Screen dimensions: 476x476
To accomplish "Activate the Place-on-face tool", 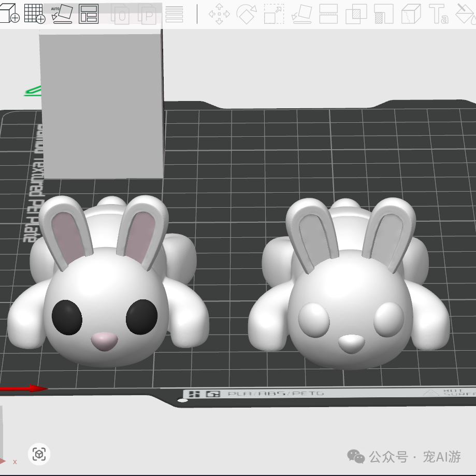I will click(301, 15).
